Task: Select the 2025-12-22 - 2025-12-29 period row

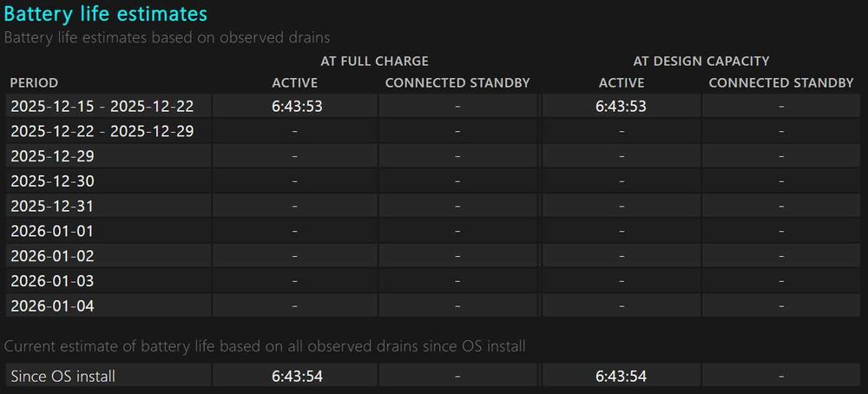Action: [102, 131]
